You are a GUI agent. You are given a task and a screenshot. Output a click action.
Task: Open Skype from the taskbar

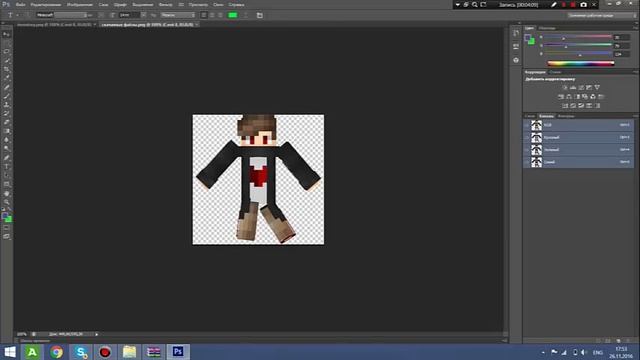[x=81, y=352]
